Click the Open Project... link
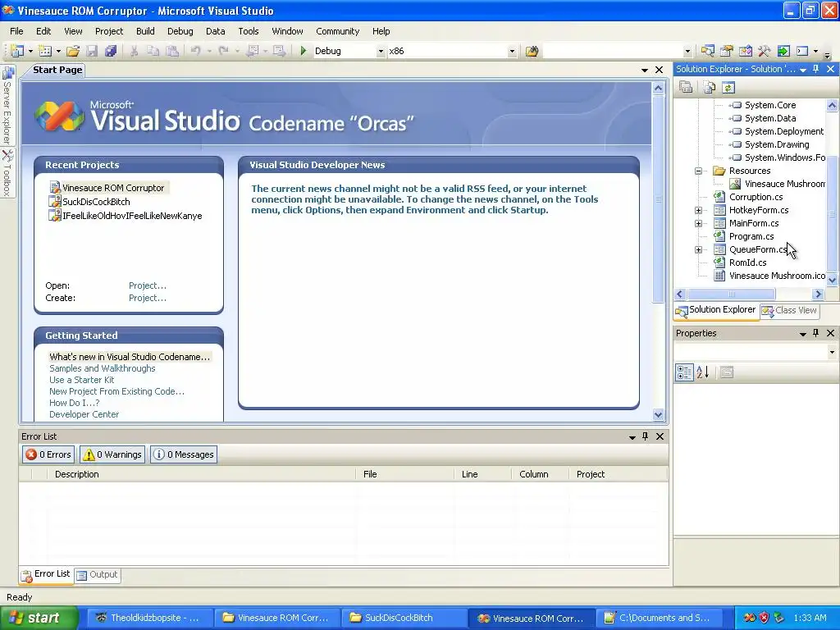This screenshot has height=630, width=840. (148, 285)
